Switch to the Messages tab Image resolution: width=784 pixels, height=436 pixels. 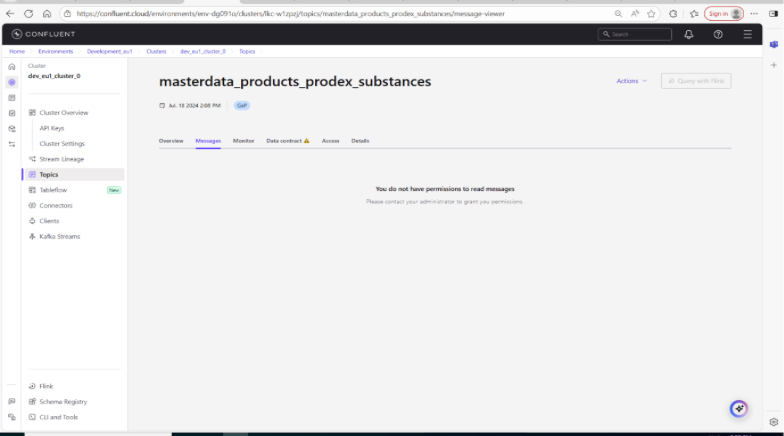(x=208, y=141)
